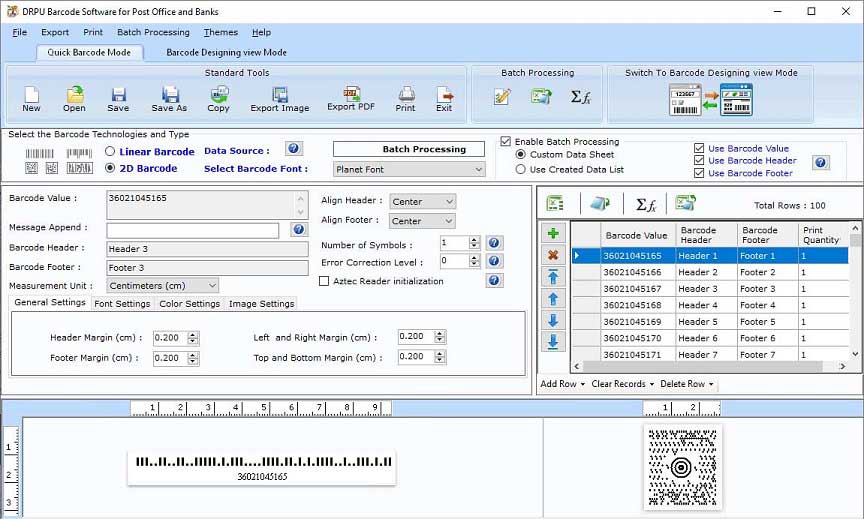Select Custom Data Sheet radio option

pos(521,154)
